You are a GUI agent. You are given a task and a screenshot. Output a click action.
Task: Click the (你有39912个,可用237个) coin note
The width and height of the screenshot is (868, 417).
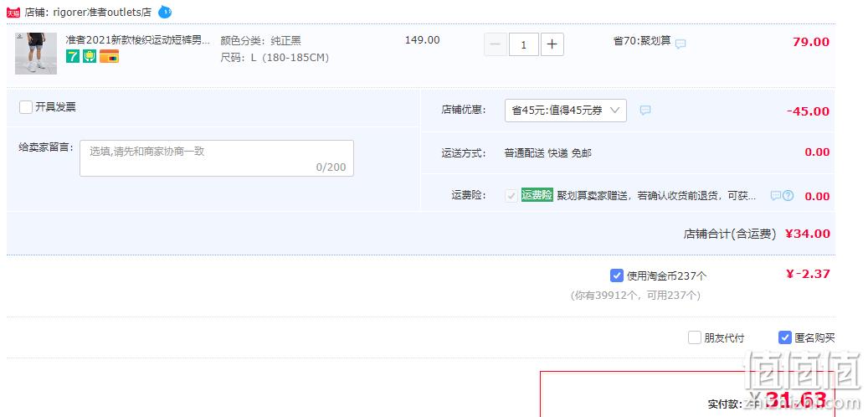[x=635, y=296]
